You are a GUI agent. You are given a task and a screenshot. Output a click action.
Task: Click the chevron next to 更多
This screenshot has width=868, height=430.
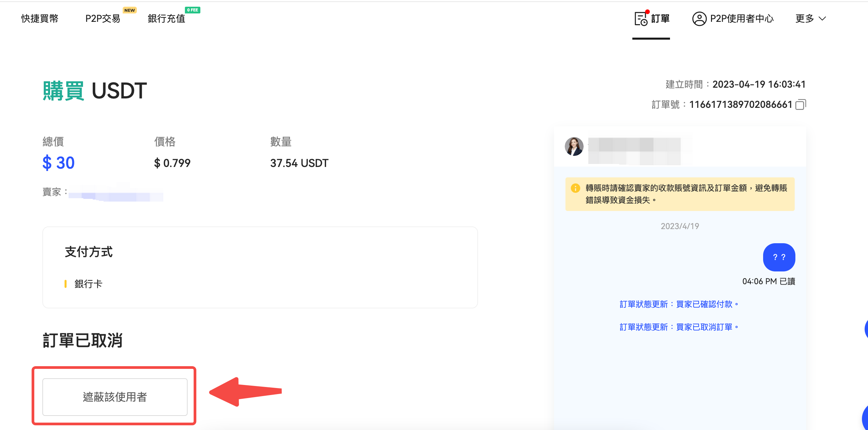pos(823,18)
